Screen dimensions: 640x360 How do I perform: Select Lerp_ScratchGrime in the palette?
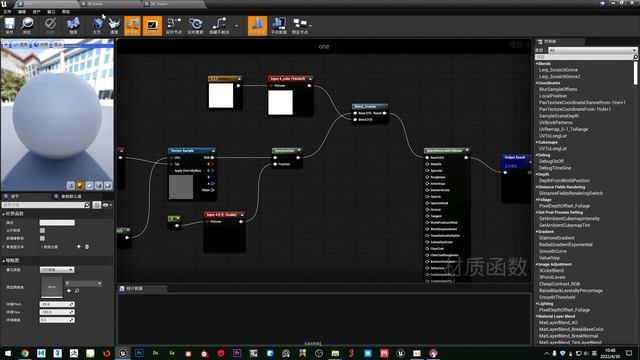558,70
